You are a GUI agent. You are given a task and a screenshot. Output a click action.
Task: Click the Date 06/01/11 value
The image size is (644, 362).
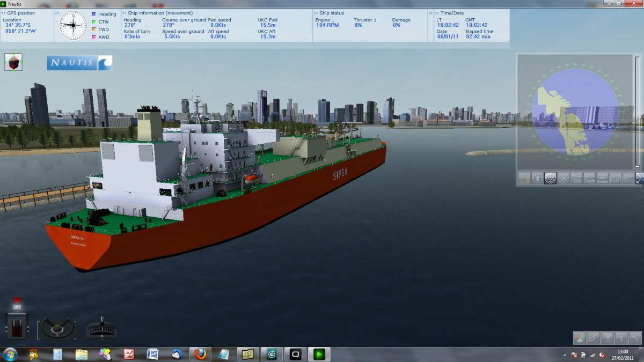click(447, 37)
